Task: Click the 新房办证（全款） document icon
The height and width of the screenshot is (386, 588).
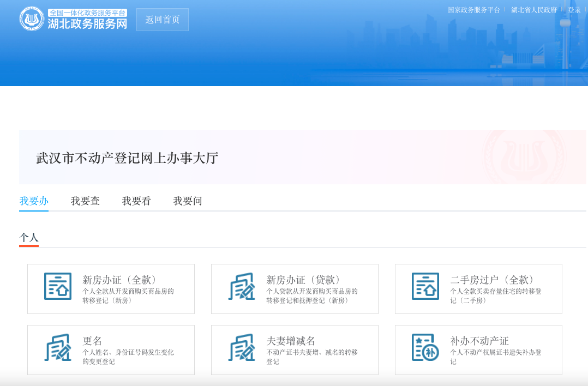Action: (58, 286)
